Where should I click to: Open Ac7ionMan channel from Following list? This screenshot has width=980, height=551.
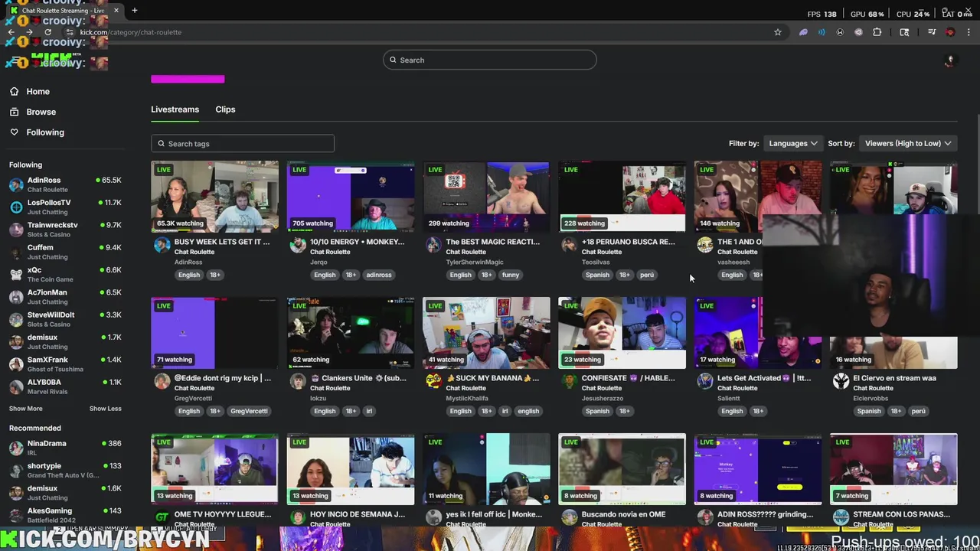pyautogui.click(x=65, y=297)
